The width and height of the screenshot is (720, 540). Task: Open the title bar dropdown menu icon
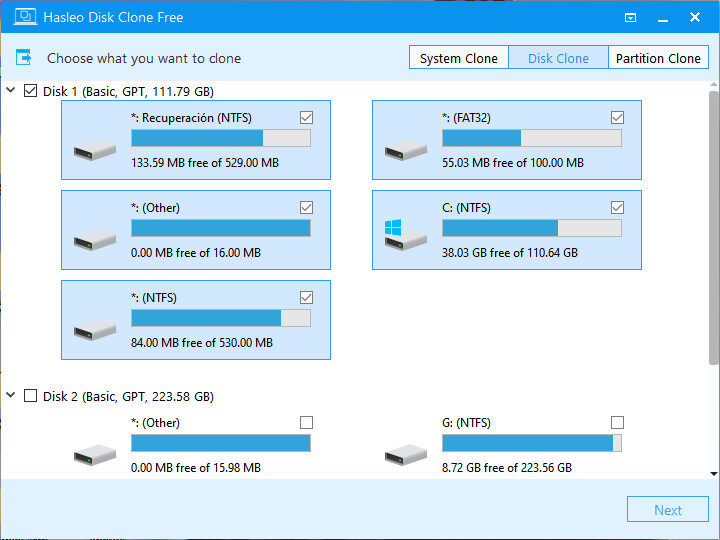coord(630,17)
